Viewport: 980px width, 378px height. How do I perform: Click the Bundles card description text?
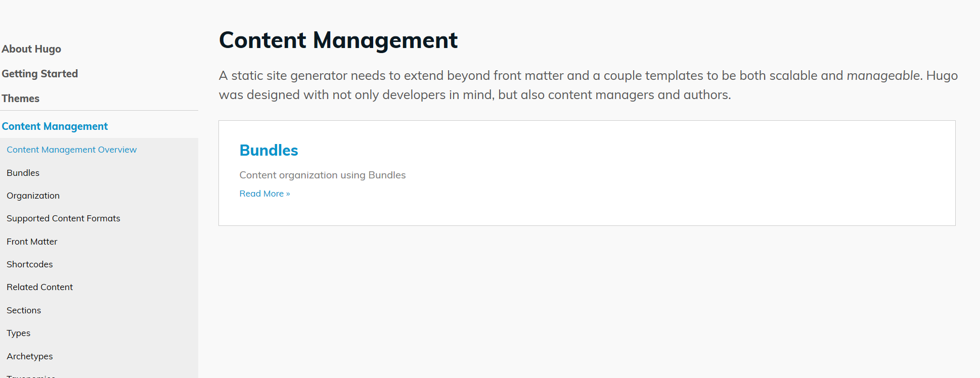[322, 175]
